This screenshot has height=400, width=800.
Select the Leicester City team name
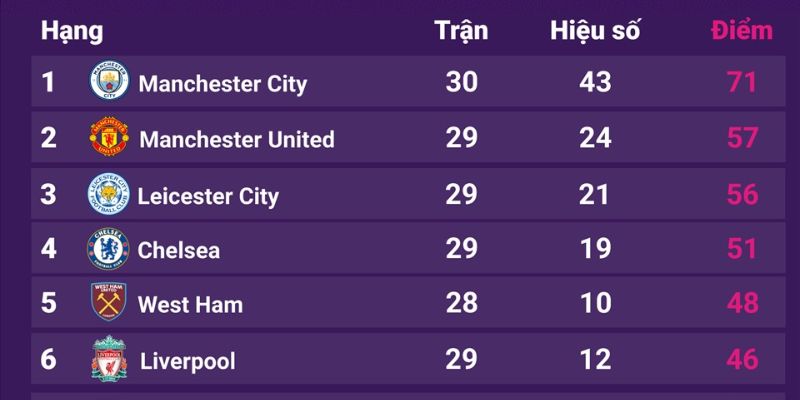(208, 195)
